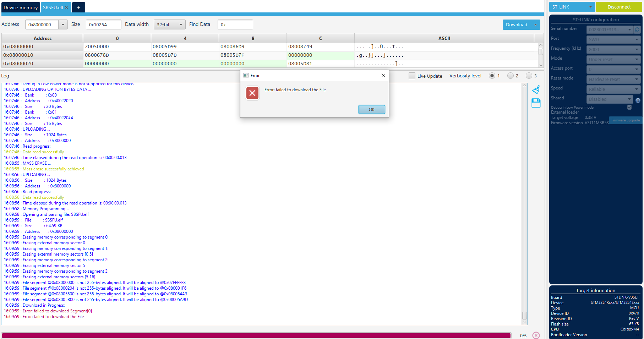Refresh the ST-LINK serial number list
The width and height of the screenshot is (644, 339).
[637, 29]
